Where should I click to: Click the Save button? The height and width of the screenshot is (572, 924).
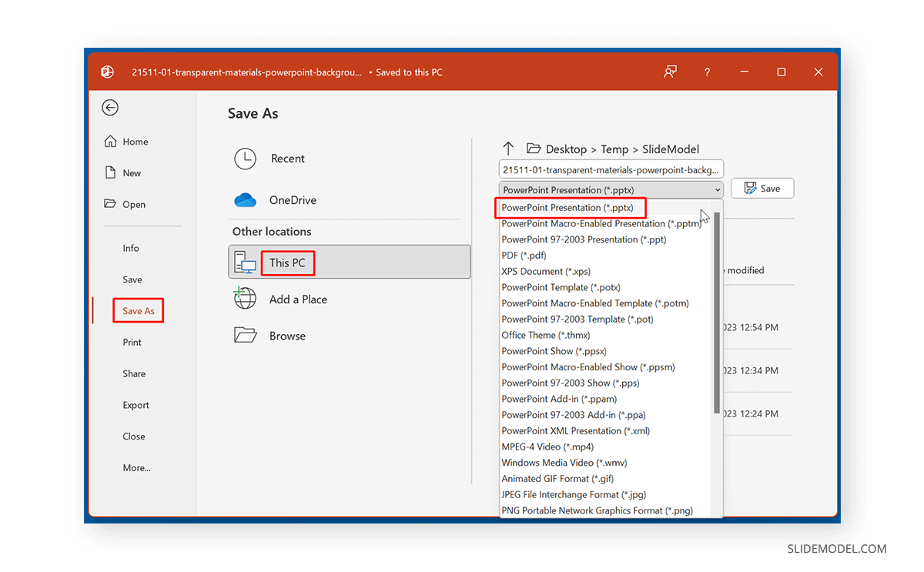coord(762,188)
